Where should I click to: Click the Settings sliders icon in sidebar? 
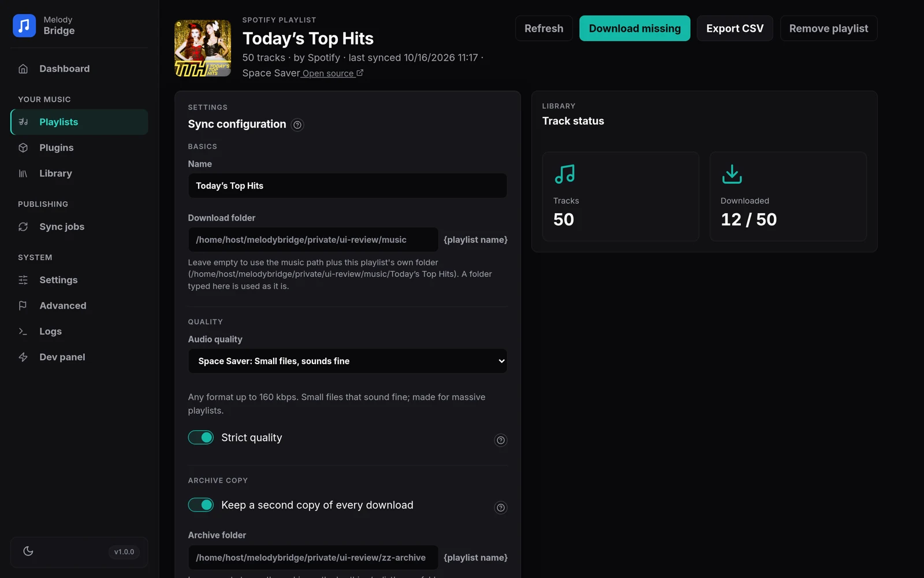(x=23, y=280)
